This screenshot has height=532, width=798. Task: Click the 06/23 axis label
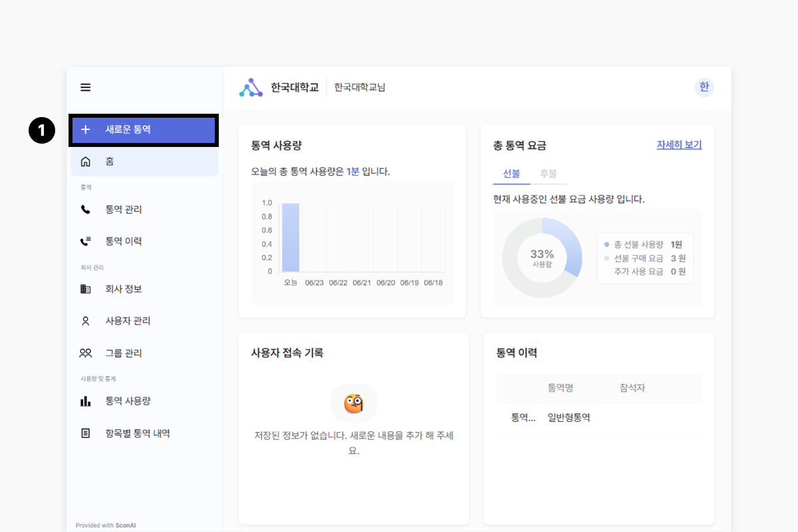(314, 283)
